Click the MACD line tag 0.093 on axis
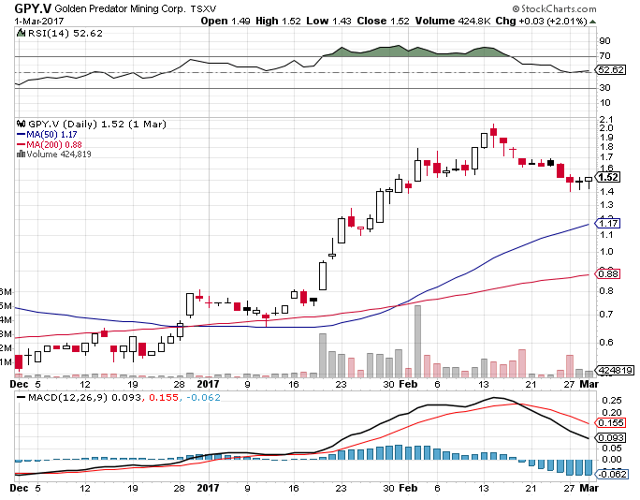This screenshot has width=640, height=500. point(611,438)
